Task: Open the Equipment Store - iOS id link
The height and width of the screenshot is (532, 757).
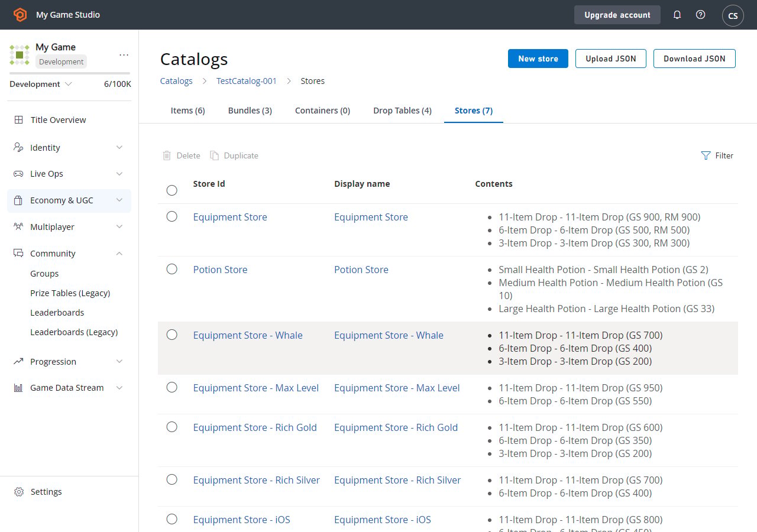Action: (x=242, y=520)
